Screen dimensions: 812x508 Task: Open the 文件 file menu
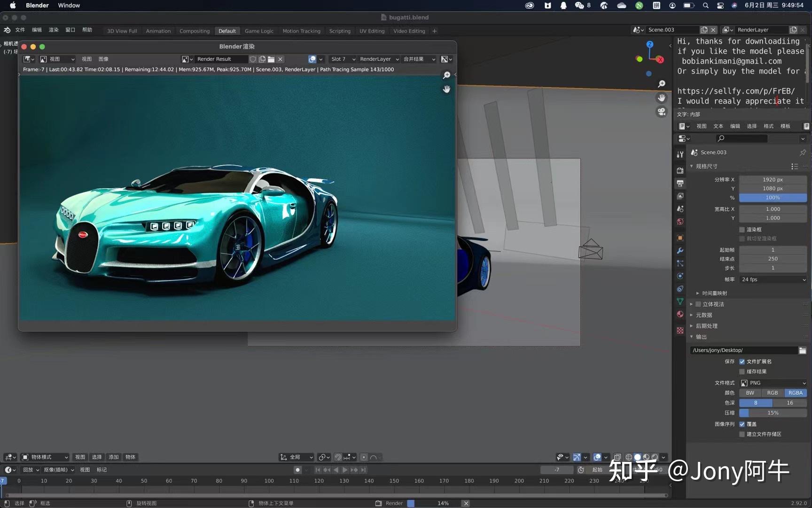[20, 30]
